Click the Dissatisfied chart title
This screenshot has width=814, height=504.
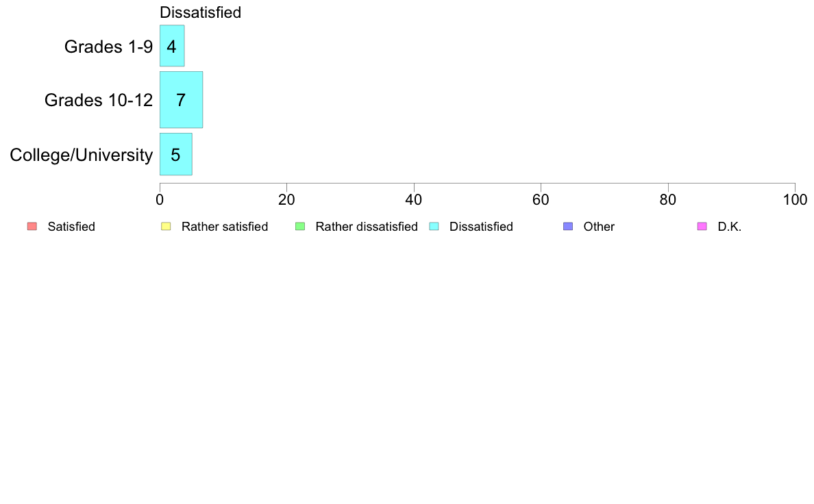pyautogui.click(x=200, y=12)
